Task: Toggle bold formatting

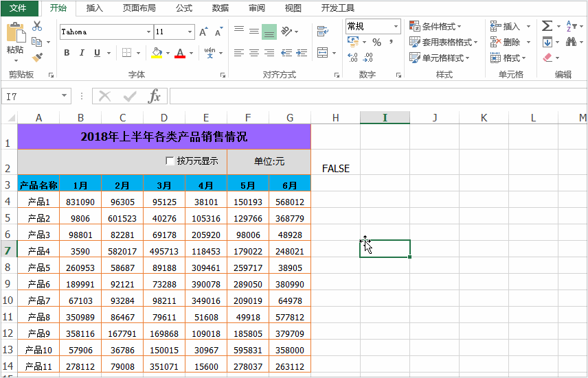Action: tap(67, 53)
